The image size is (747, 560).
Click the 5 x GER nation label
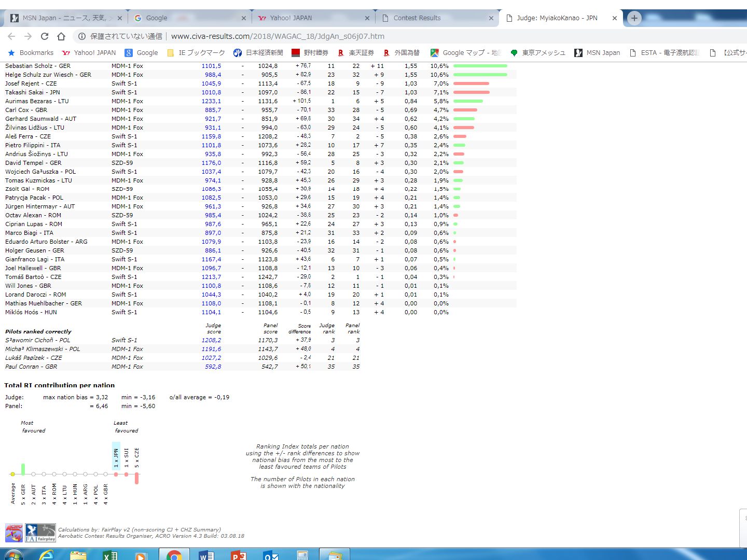(x=23, y=495)
